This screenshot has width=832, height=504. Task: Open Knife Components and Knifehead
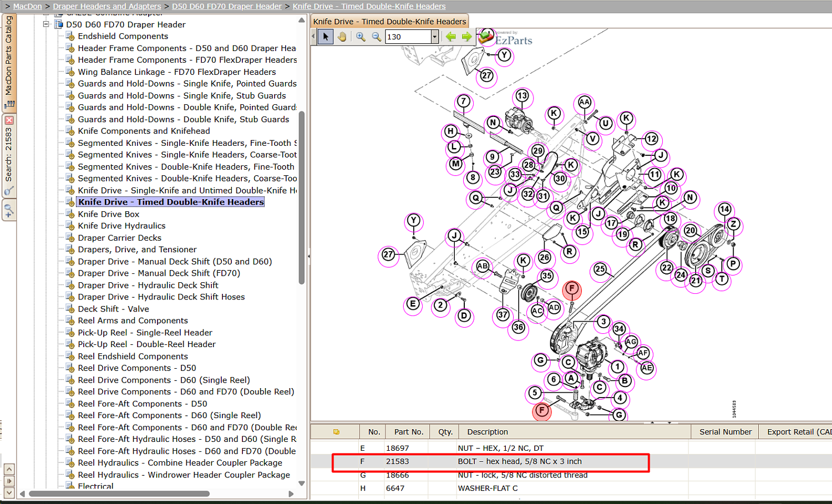pos(144,131)
